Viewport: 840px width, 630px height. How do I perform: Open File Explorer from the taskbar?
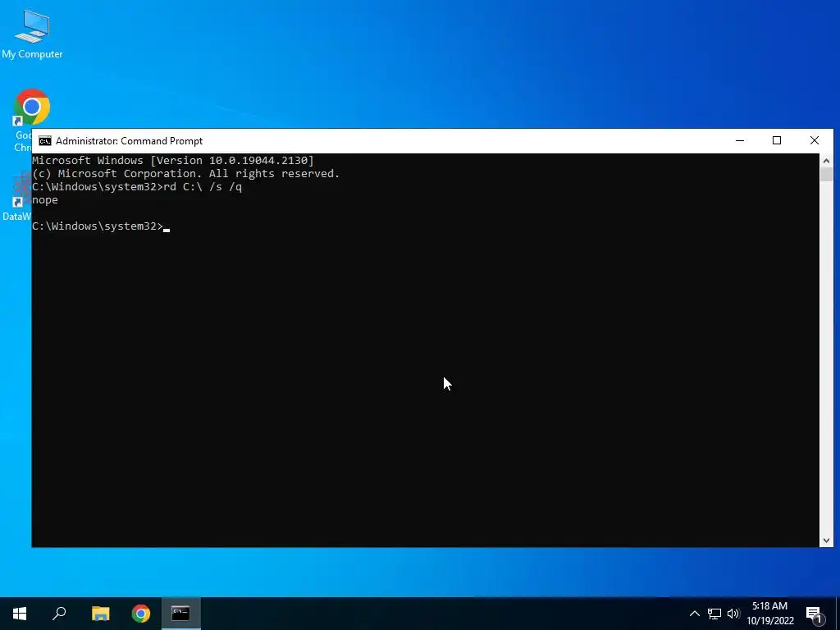click(100, 614)
